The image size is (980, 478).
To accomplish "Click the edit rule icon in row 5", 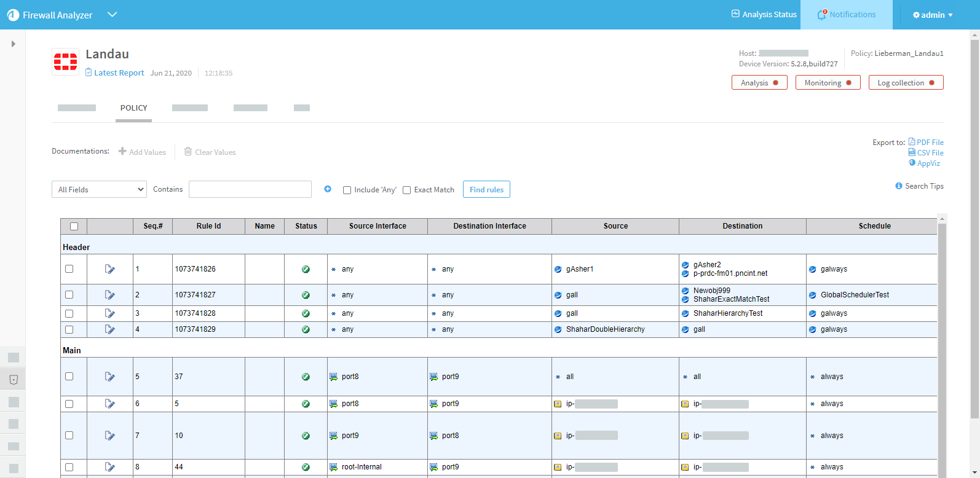I will coord(110,377).
